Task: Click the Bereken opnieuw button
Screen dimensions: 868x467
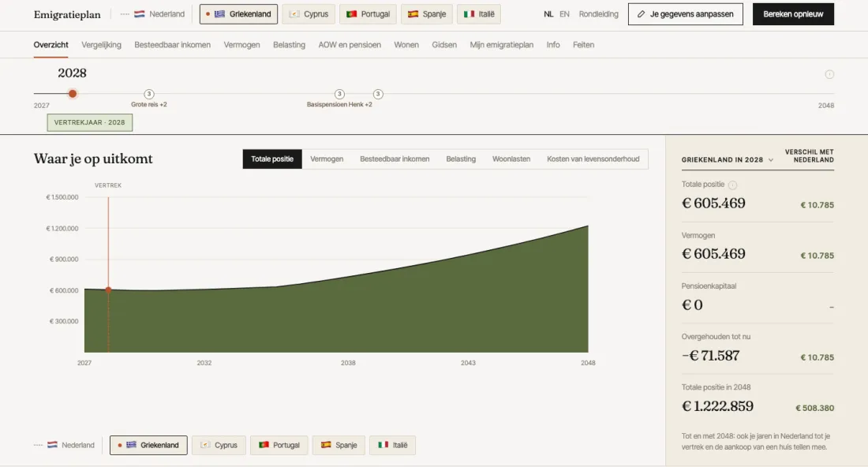Action: pyautogui.click(x=793, y=14)
